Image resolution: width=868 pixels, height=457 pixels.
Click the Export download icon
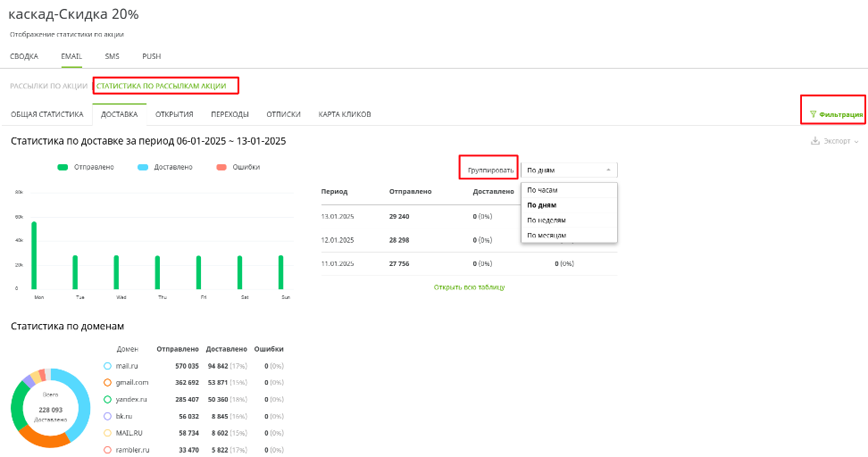tap(814, 141)
